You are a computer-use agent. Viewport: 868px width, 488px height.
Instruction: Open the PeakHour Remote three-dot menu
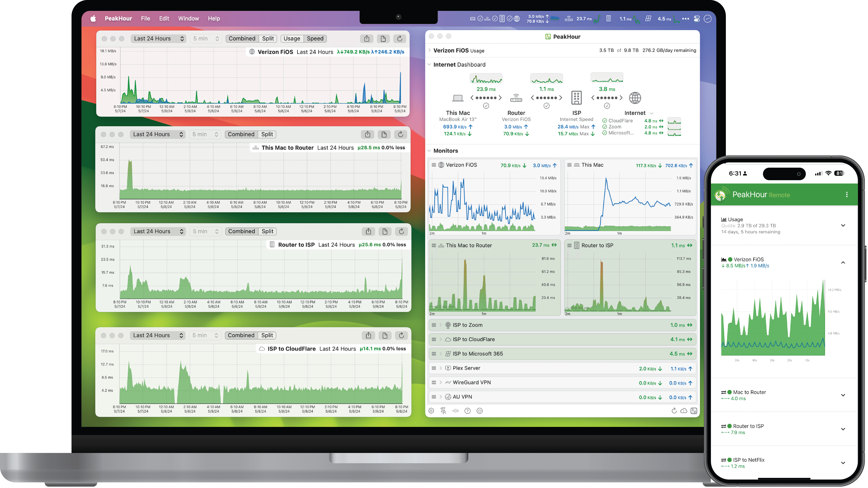click(847, 195)
